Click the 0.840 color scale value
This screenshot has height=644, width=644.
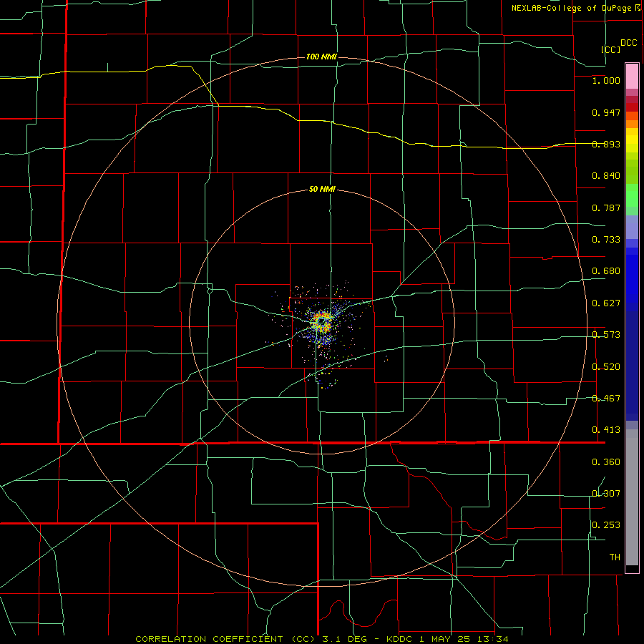point(606,176)
